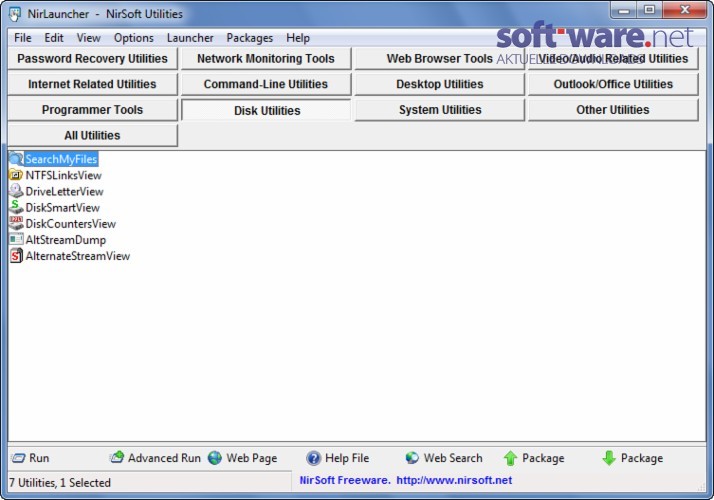
Task: Switch to Programmer Tools category
Action: [92, 110]
